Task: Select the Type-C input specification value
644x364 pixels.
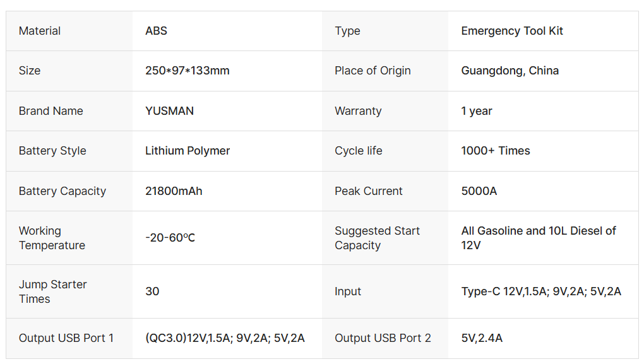Action: pos(541,291)
